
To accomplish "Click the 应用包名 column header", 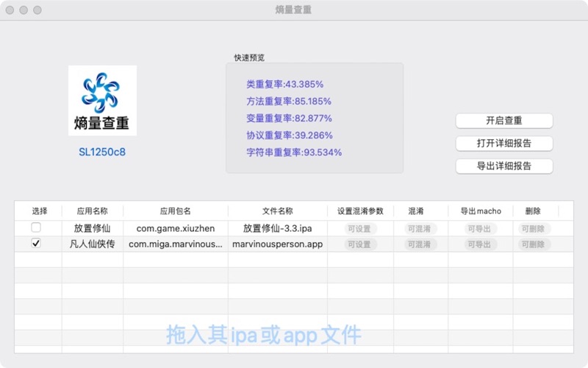I will pos(176,211).
